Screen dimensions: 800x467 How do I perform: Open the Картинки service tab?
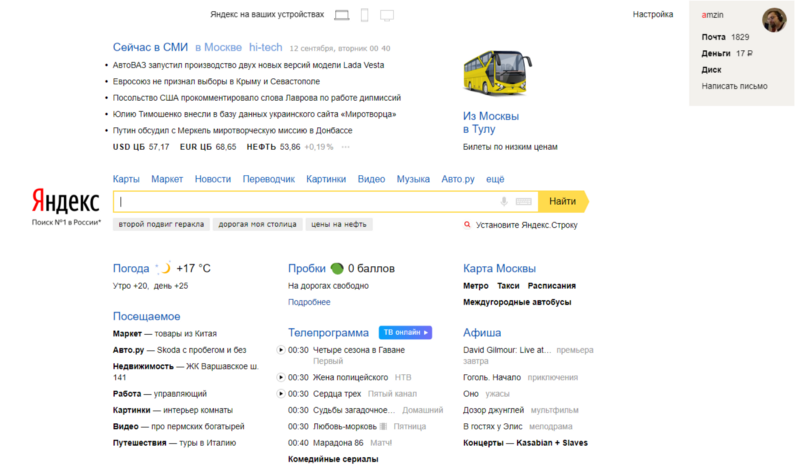click(x=326, y=179)
